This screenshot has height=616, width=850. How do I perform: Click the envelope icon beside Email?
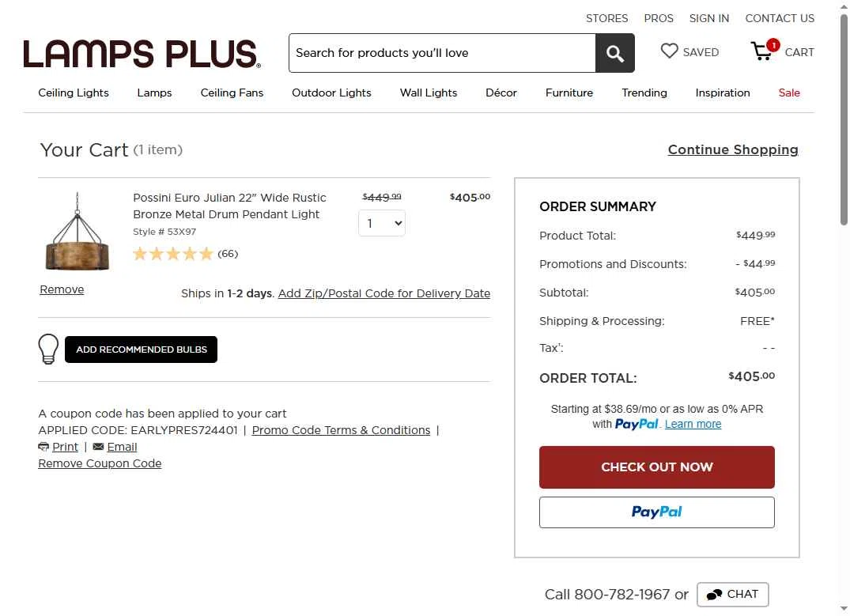pyautogui.click(x=98, y=447)
